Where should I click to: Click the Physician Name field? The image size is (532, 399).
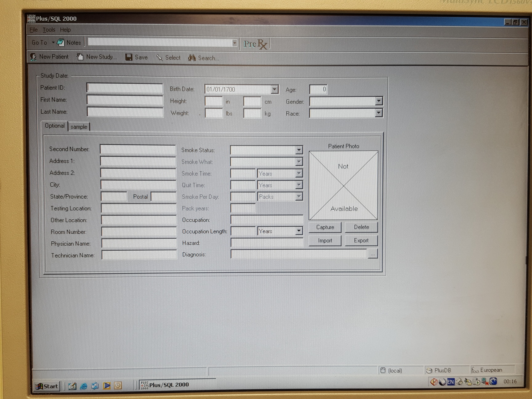[x=139, y=243]
